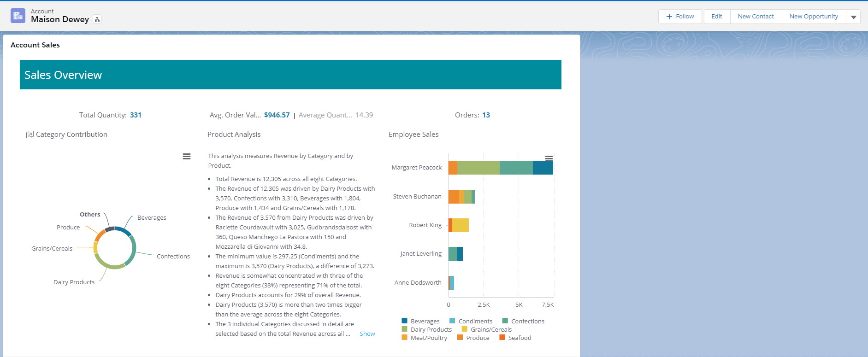Toggle Meat/Poultry legend swatch
The height and width of the screenshot is (357, 868).
(x=404, y=337)
